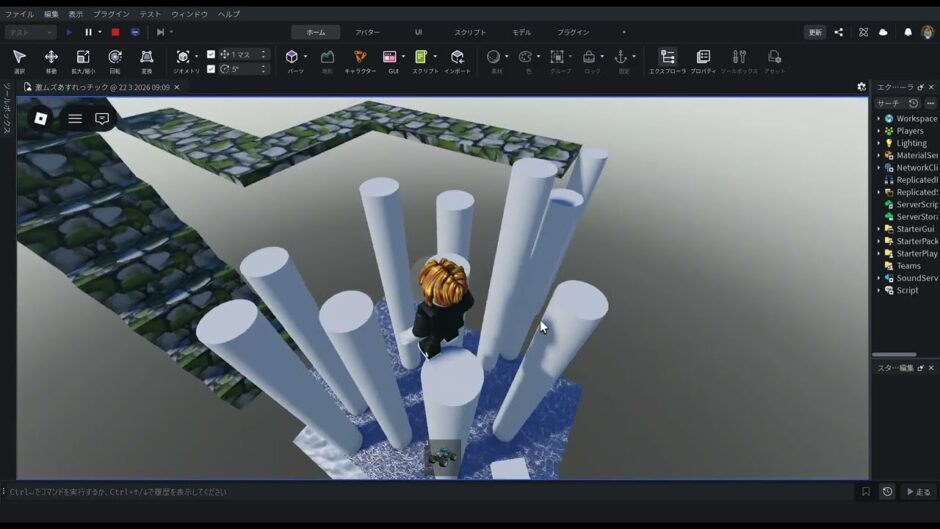Expand the Workspace tree node
Screen dimensions: 940x529
pos(879,119)
